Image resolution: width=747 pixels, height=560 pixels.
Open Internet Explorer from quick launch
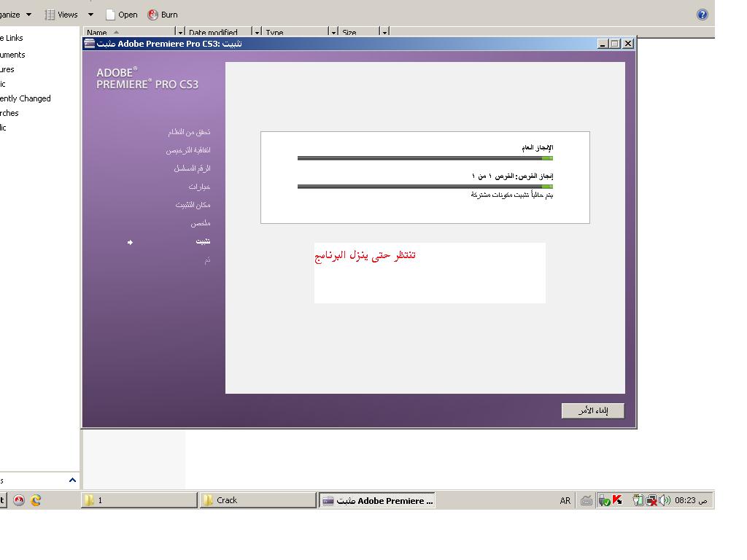point(36,500)
